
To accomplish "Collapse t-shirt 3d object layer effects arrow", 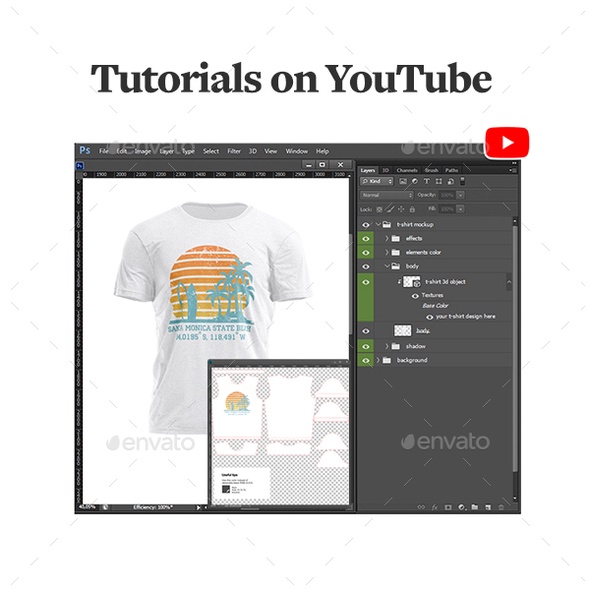I will tap(509, 282).
